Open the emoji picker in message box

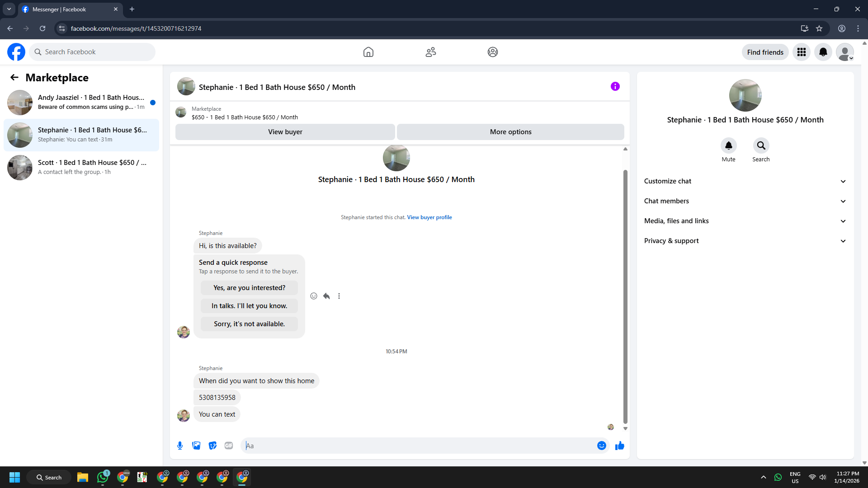click(x=601, y=446)
